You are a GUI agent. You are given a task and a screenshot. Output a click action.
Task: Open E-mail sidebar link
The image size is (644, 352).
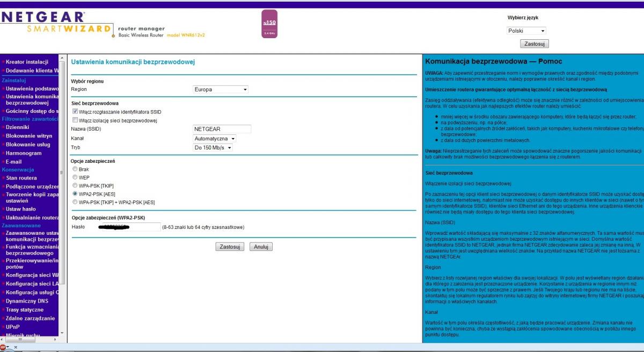click(x=14, y=161)
